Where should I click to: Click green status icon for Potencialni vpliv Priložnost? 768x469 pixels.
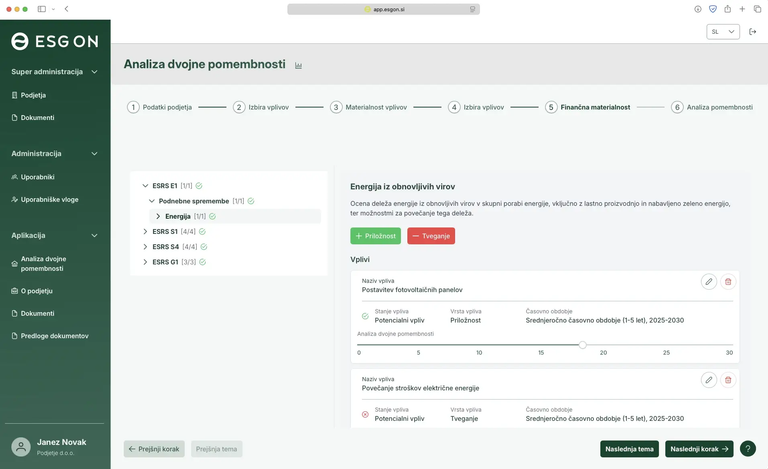point(365,316)
